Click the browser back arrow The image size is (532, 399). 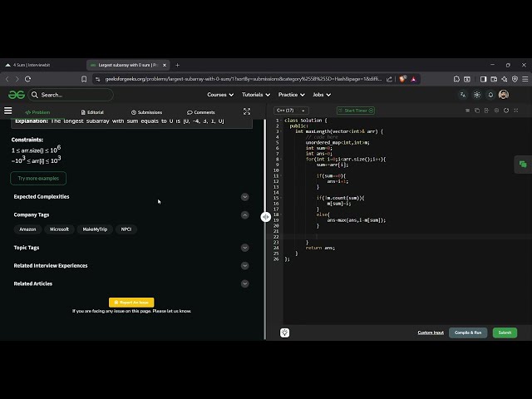pyautogui.click(x=7, y=79)
